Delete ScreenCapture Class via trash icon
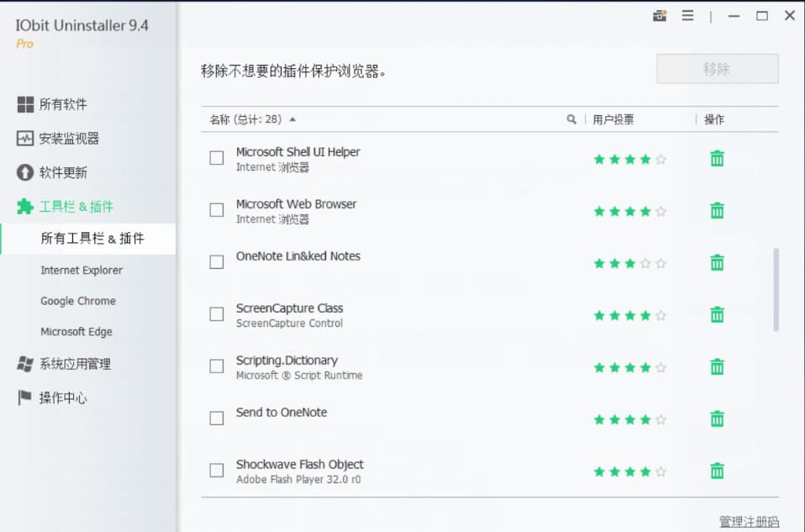Viewport: 805px width, 532px height. [718, 315]
